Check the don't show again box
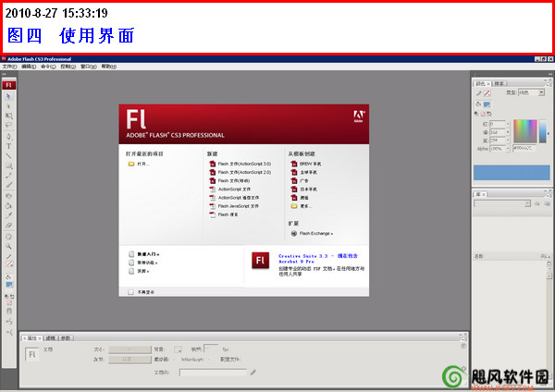555x392 pixels. pyautogui.click(x=130, y=292)
